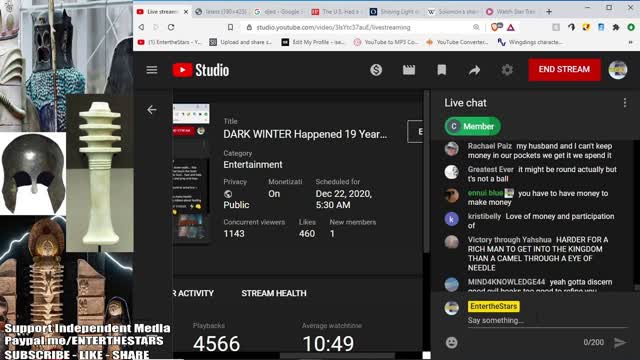This screenshot has height=360, width=640.
Task: Click Average watchtime value 10:49
Action: point(328,344)
